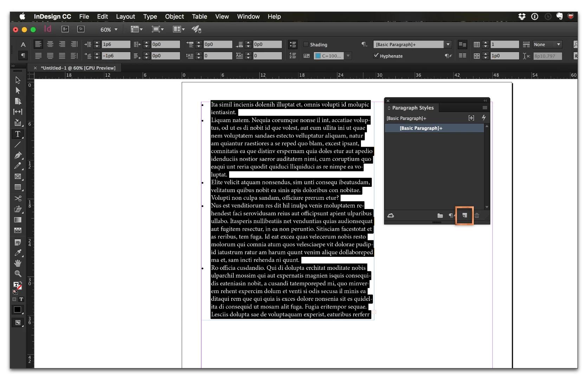This screenshot has width=588, height=380.
Task: Open the Object menu
Action: click(x=174, y=17)
